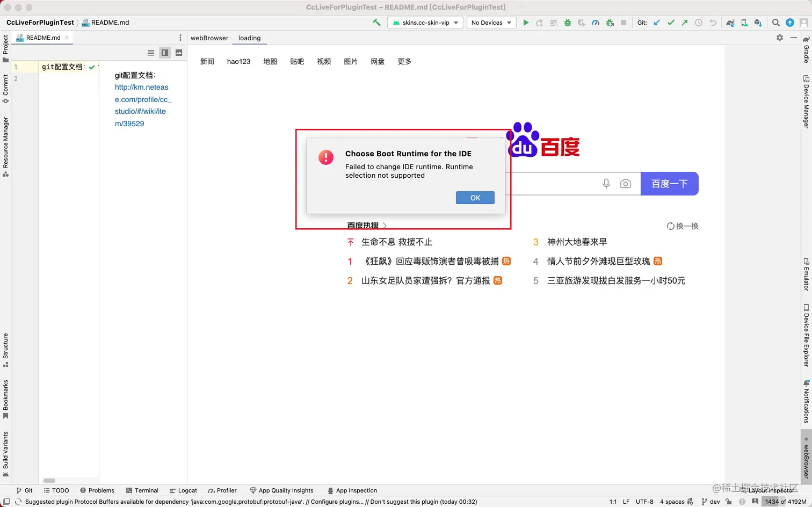Click the Build hammer icon

376,23
